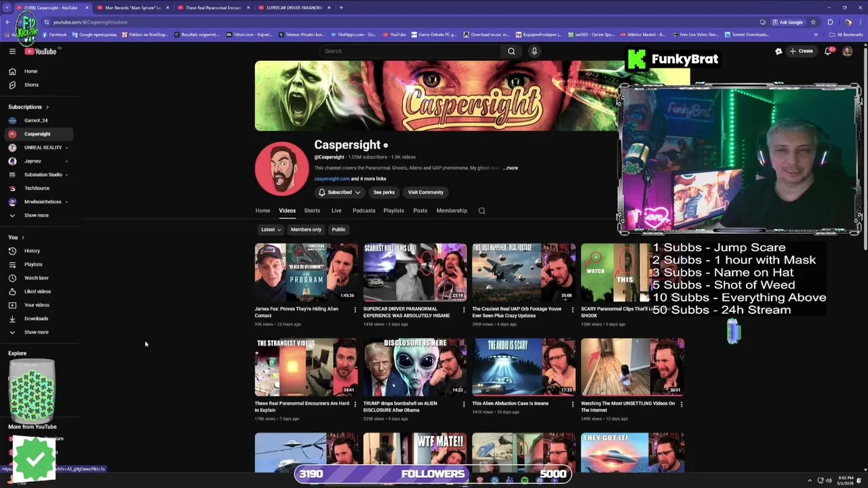Show hidden bookmarks overflow chevron
This screenshot has height=488, width=868.
point(816,35)
